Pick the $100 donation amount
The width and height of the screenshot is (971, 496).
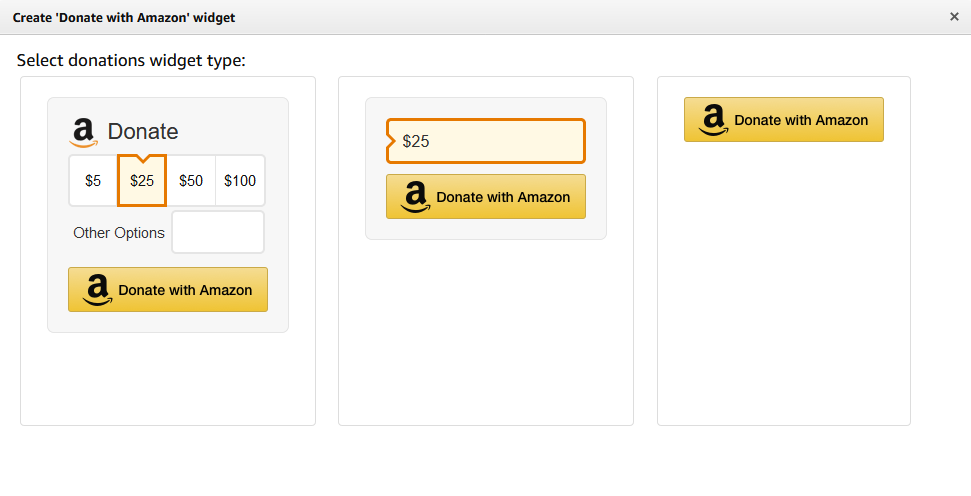click(240, 181)
